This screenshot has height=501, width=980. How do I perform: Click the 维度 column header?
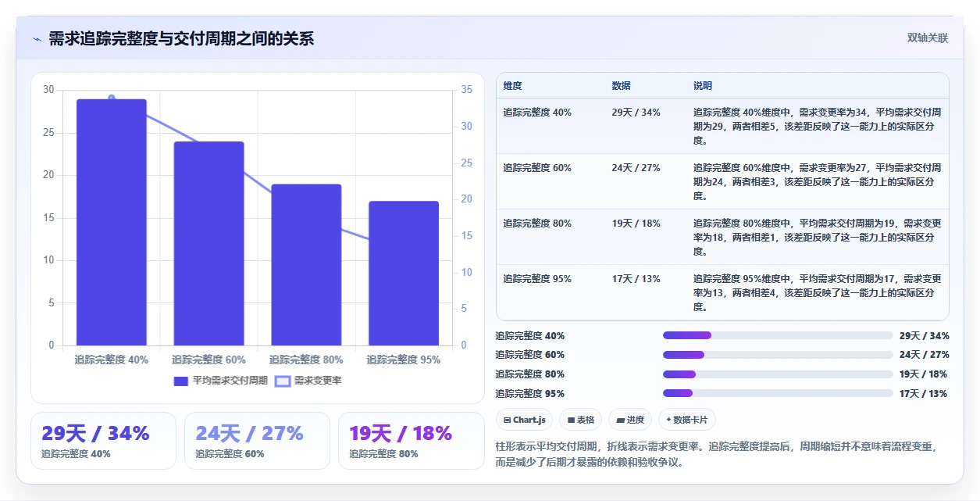513,86
